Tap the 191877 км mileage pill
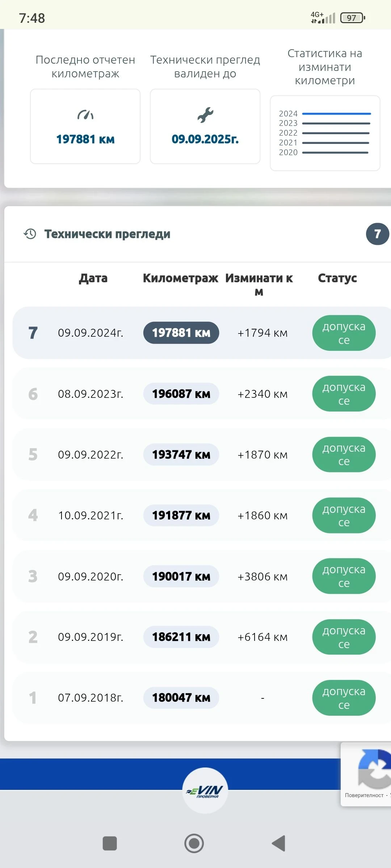391x868 pixels. point(181,515)
